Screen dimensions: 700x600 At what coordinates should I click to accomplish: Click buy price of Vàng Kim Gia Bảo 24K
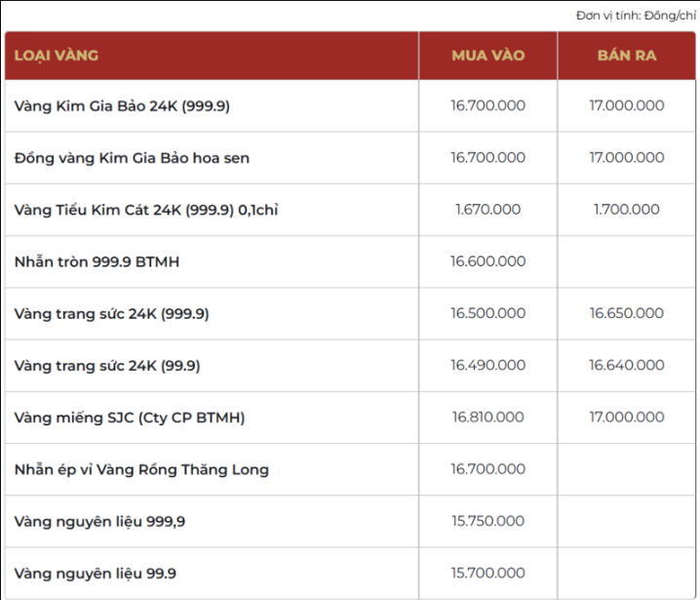(x=487, y=105)
